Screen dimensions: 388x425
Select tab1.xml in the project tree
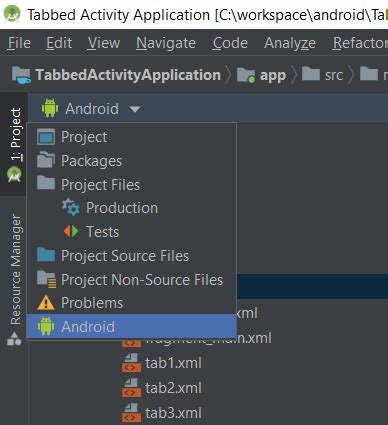coord(173,363)
